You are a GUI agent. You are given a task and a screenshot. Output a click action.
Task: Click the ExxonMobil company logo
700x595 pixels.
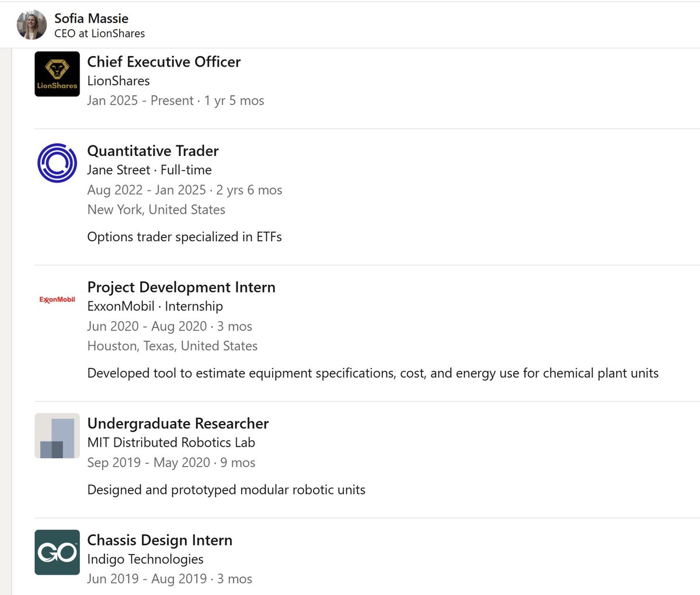point(57,300)
